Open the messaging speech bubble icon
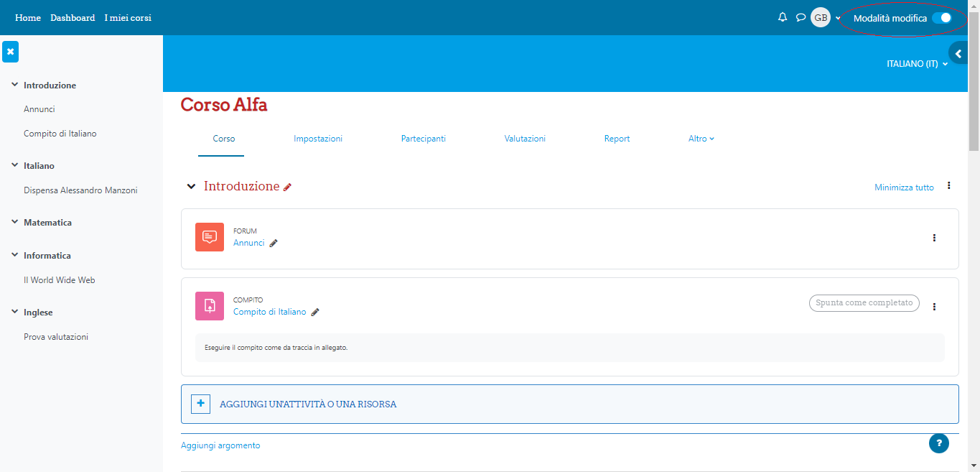980x472 pixels. pos(801,17)
